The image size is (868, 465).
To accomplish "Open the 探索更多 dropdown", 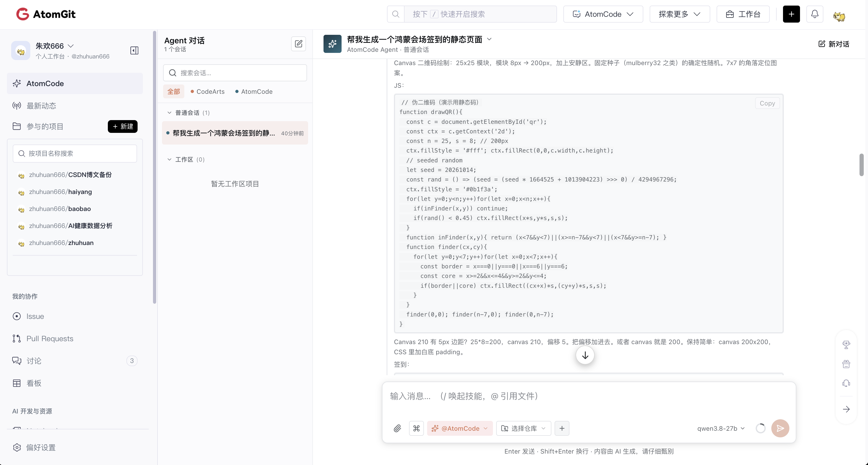I will click(x=680, y=14).
